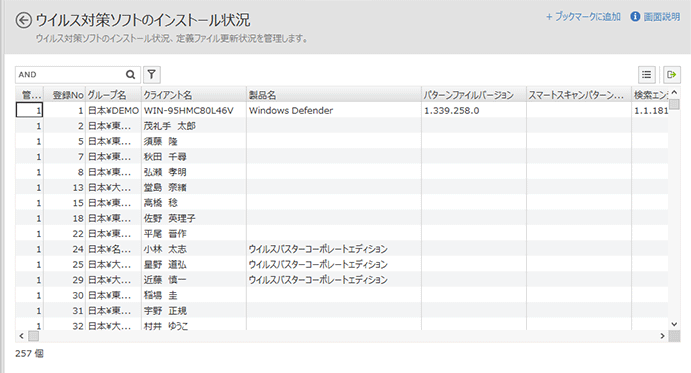Select the Windows Defender product cell
The height and width of the screenshot is (373, 691).
tap(334, 110)
